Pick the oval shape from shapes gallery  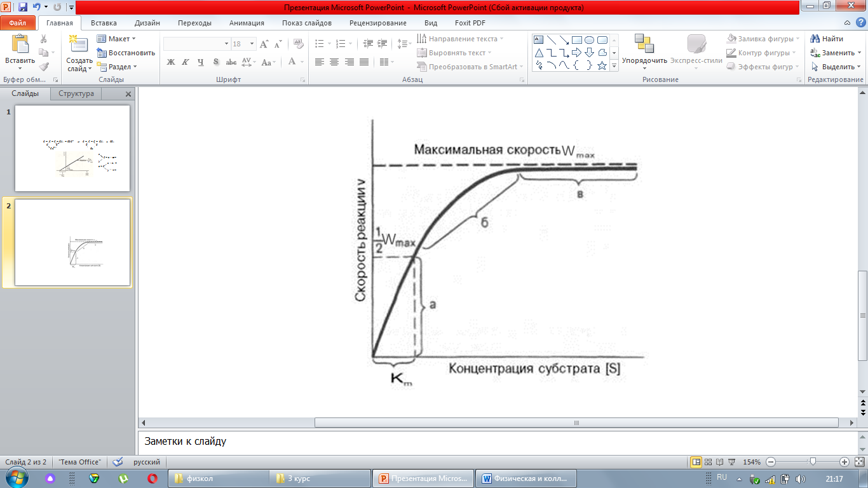click(589, 39)
